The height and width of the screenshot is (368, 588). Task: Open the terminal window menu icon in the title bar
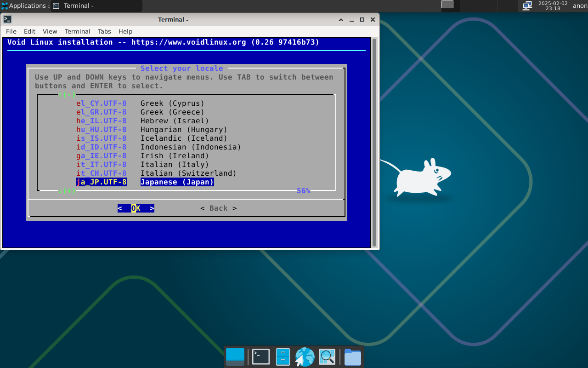[x=7, y=19]
